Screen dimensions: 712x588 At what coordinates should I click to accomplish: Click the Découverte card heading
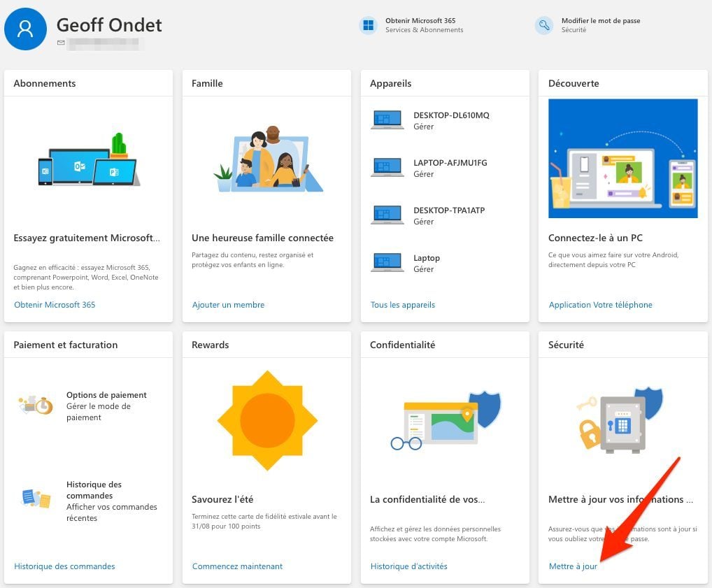pos(574,83)
